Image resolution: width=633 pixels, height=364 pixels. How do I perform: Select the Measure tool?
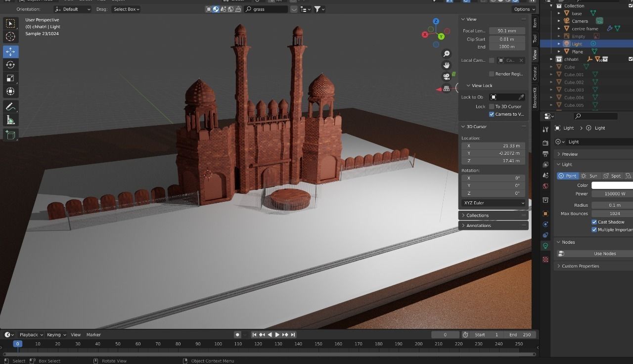tap(10, 120)
